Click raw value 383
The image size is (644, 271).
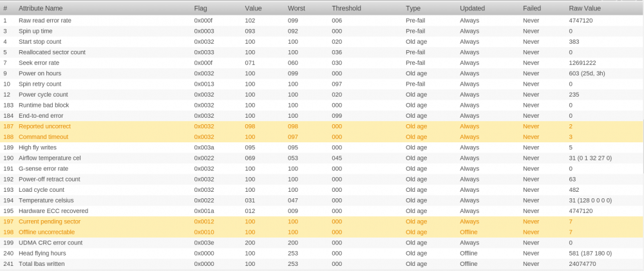[574, 42]
